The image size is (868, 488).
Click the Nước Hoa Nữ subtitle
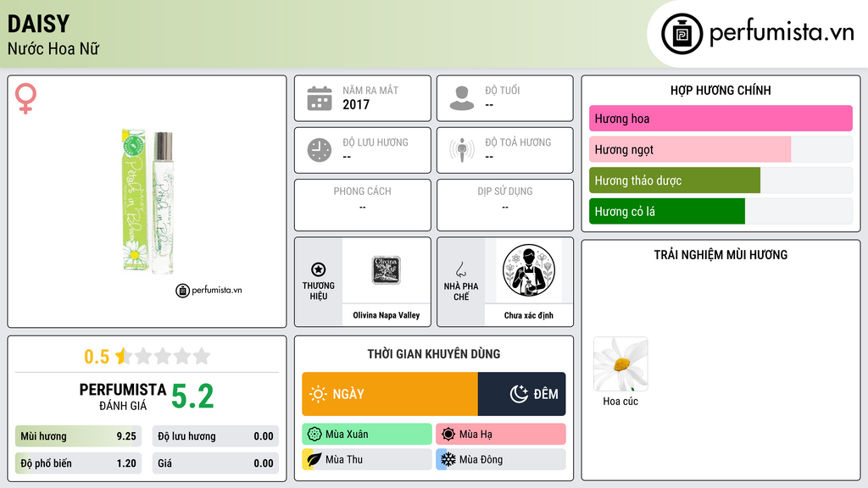click(x=53, y=49)
